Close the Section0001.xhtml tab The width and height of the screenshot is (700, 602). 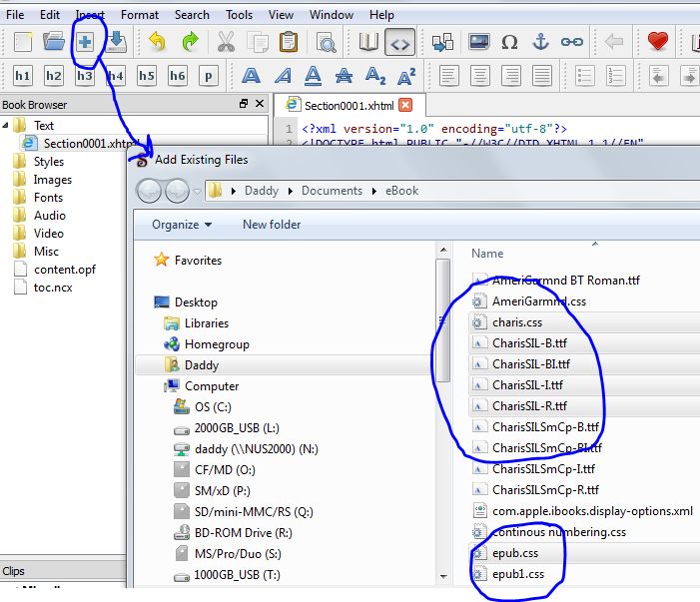tap(404, 105)
